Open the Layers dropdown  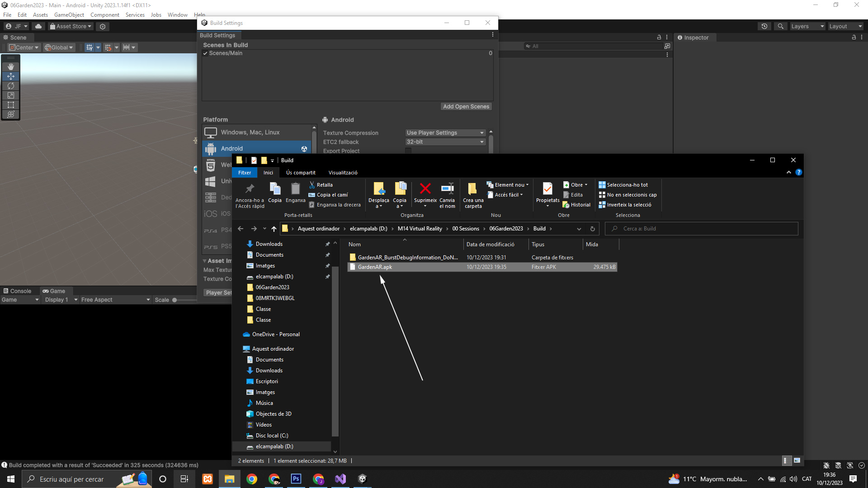pyautogui.click(x=807, y=26)
